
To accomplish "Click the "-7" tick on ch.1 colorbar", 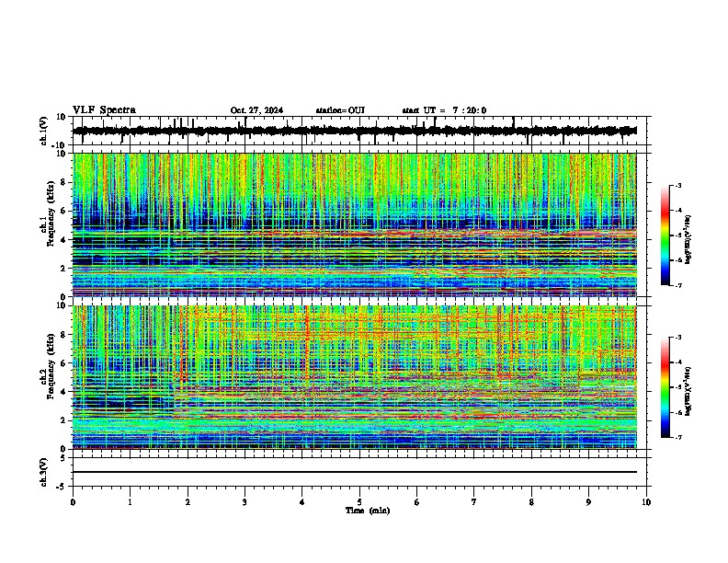I will click(677, 285).
